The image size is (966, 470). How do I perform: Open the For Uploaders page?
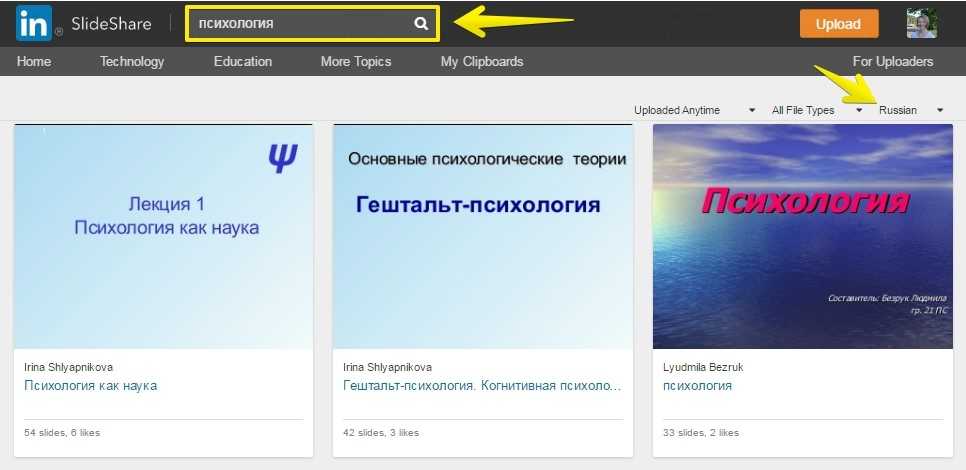point(893,61)
